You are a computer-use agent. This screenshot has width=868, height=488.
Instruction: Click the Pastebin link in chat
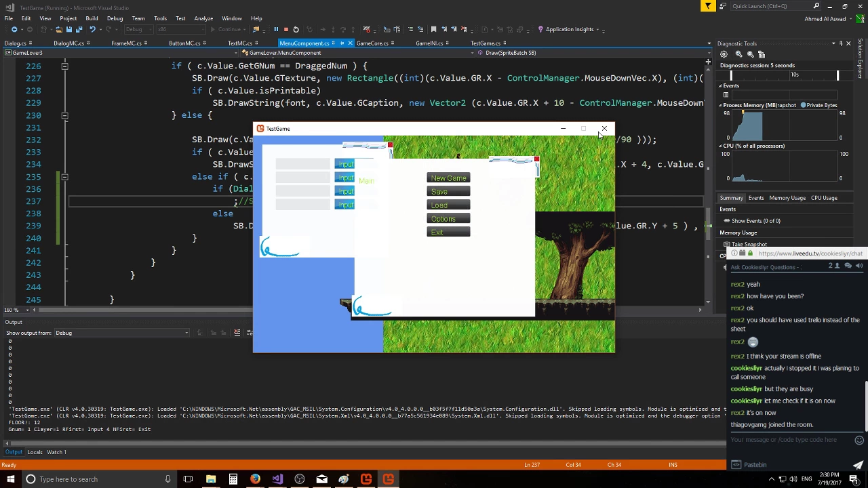pos(750,465)
